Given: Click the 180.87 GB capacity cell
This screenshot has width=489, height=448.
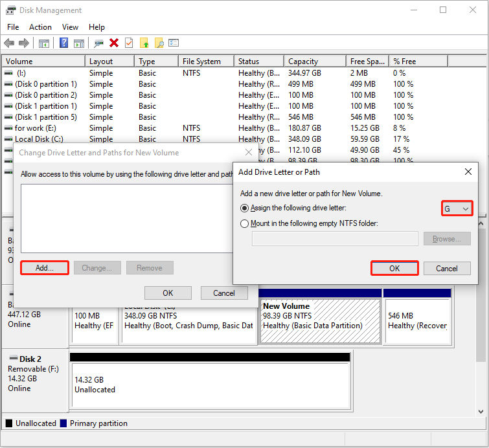Looking at the screenshot, I should point(304,128).
